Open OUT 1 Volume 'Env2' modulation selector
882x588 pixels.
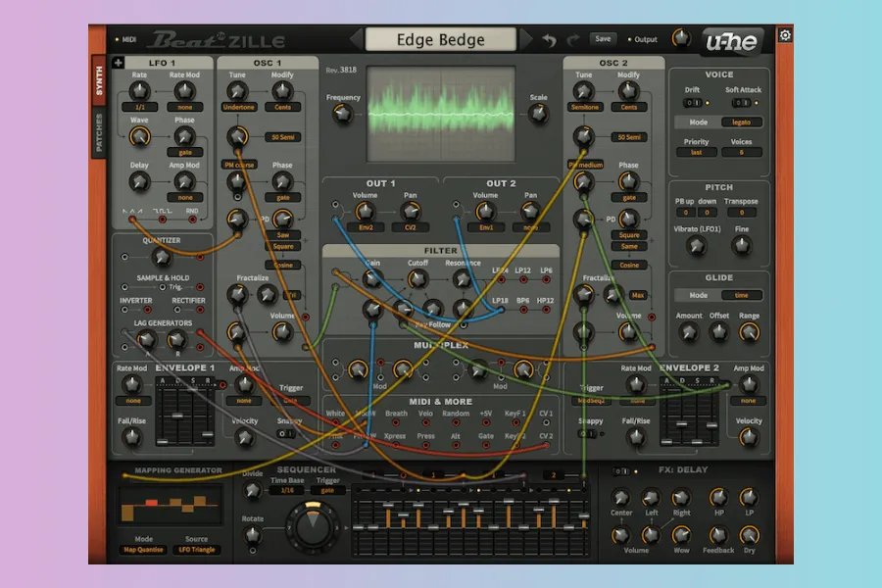coord(366,227)
